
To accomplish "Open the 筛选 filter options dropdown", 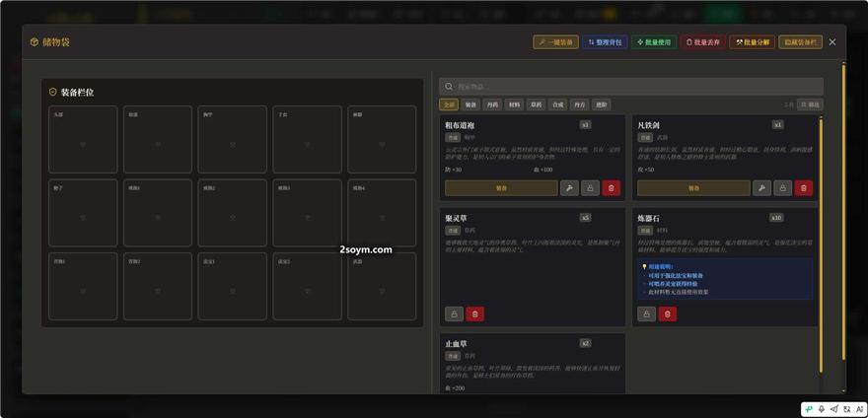I will click(810, 104).
